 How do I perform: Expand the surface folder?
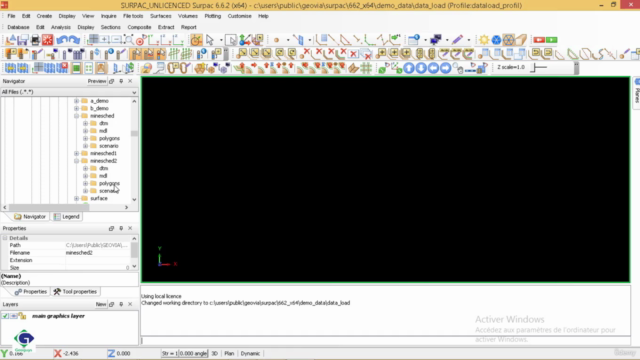(x=76, y=198)
